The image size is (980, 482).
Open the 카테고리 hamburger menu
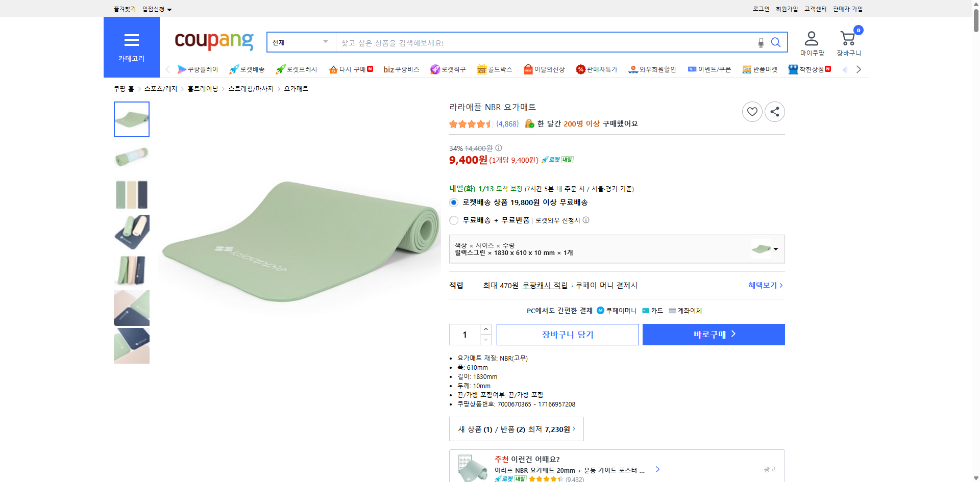(131, 40)
